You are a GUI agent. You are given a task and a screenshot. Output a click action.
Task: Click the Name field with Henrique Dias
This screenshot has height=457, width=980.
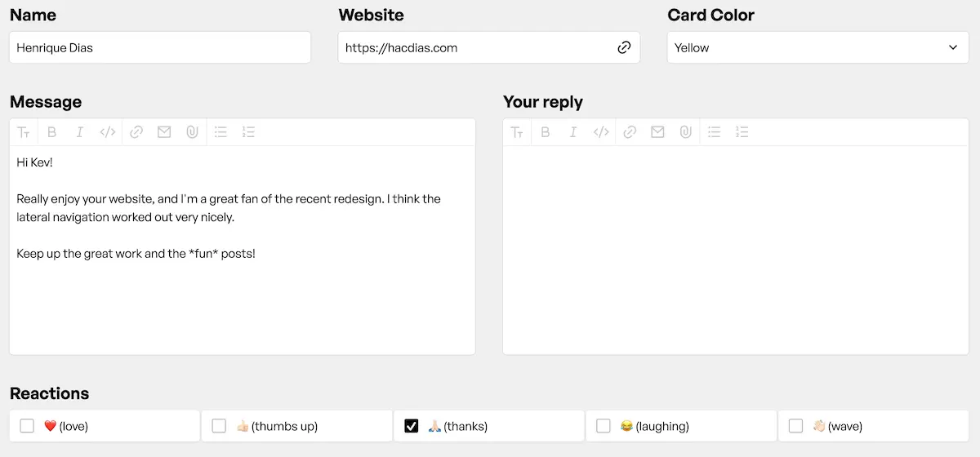click(160, 47)
